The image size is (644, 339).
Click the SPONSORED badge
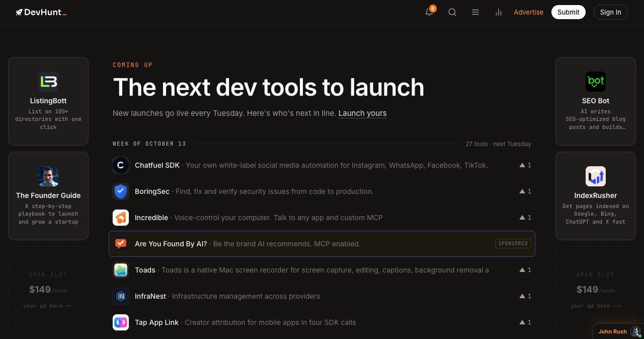click(x=513, y=244)
